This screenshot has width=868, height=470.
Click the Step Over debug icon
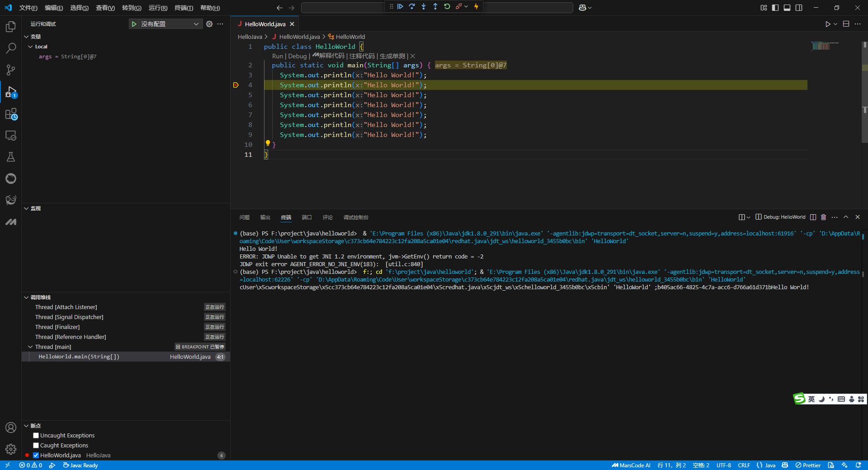411,6
